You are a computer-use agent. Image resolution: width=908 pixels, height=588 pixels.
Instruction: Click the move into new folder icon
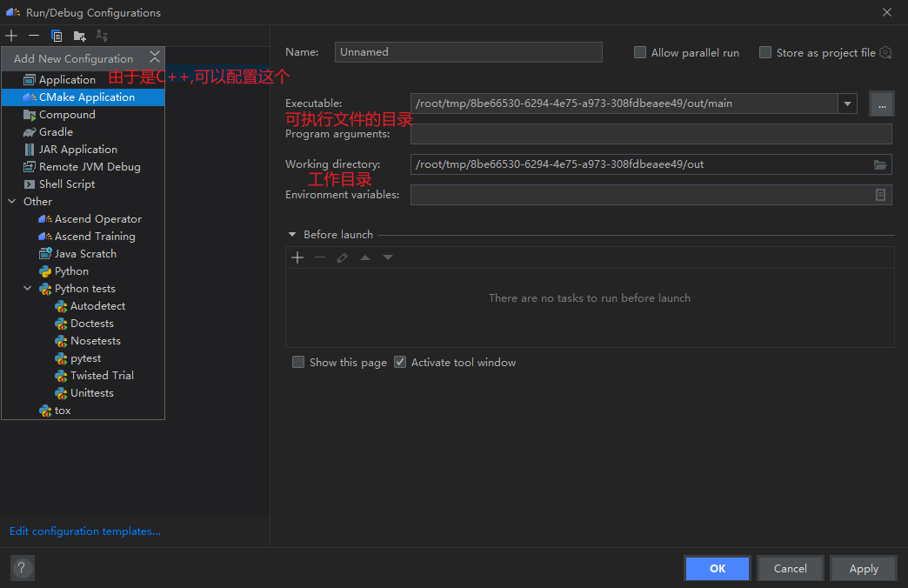pos(80,36)
